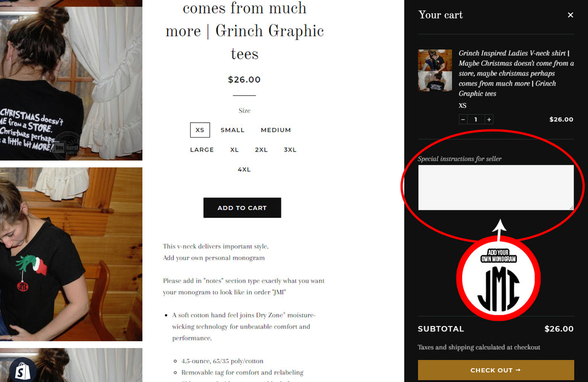Decrease item quantity with minus button

(463, 119)
